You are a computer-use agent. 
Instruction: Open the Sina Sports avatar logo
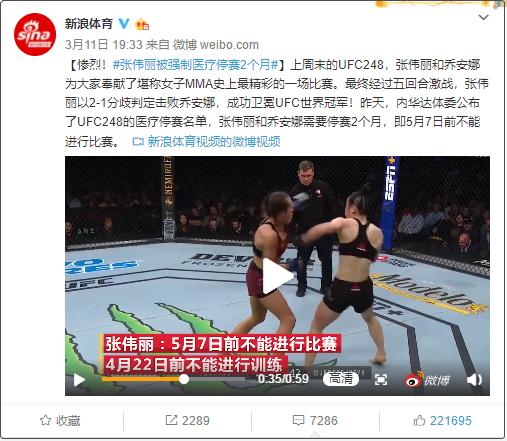[x=35, y=34]
